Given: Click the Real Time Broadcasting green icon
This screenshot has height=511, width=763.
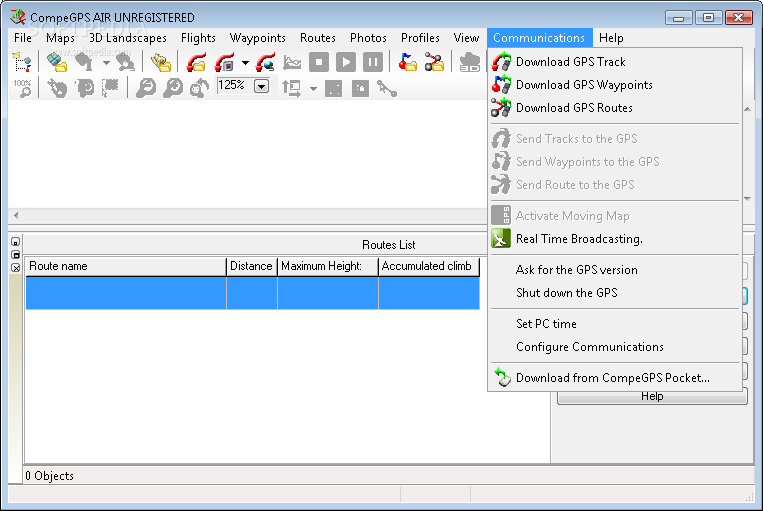Looking at the screenshot, I should pyautogui.click(x=501, y=239).
